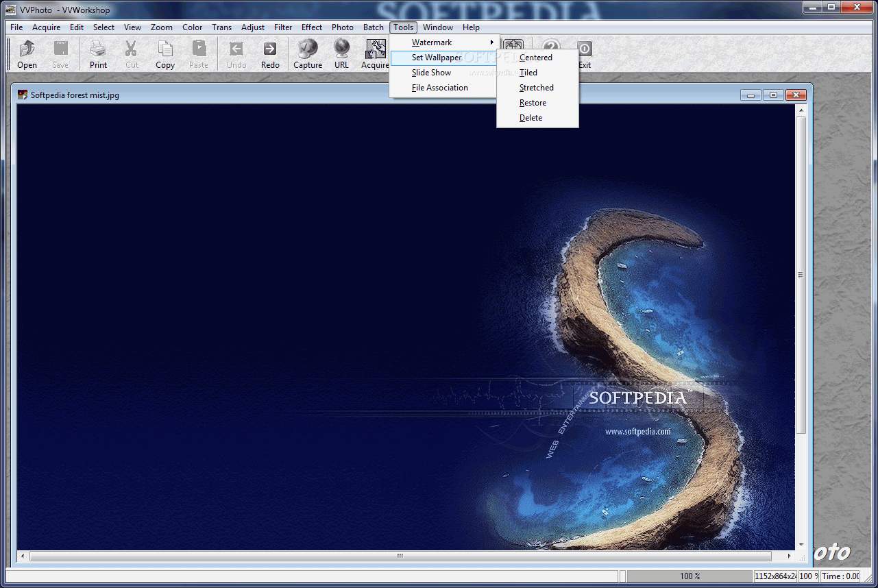Choose Slide Show from Tools menu
The height and width of the screenshot is (588, 878).
click(x=444, y=73)
